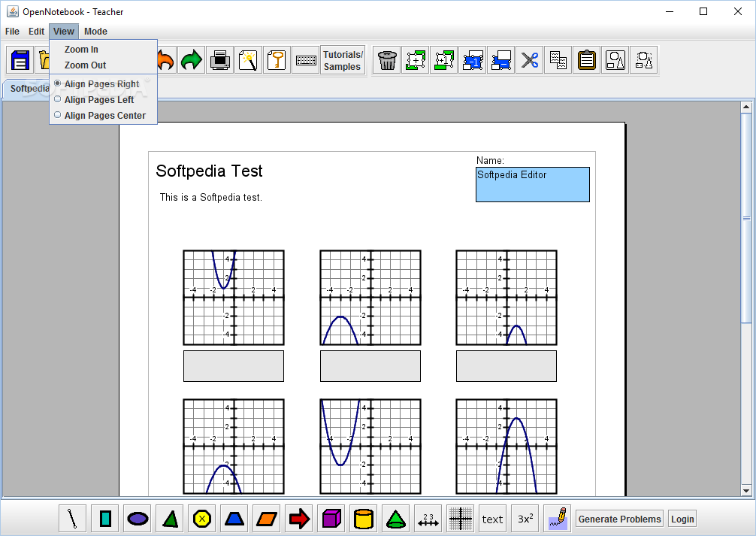Insert a number line object

[428, 519]
